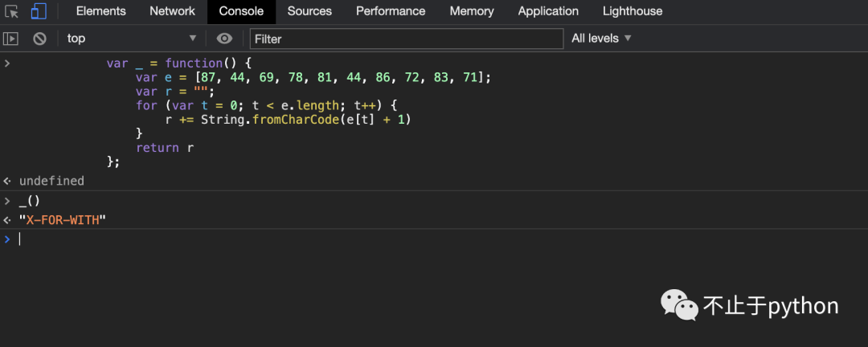Toggle the device toolbar icon
This screenshot has width=868, height=347.
39,11
